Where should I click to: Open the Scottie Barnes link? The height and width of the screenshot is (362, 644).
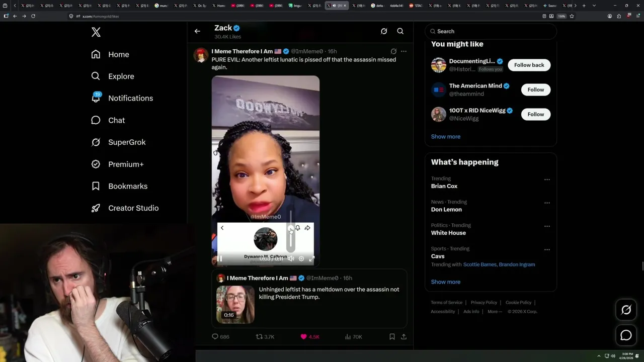click(x=480, y=264)
